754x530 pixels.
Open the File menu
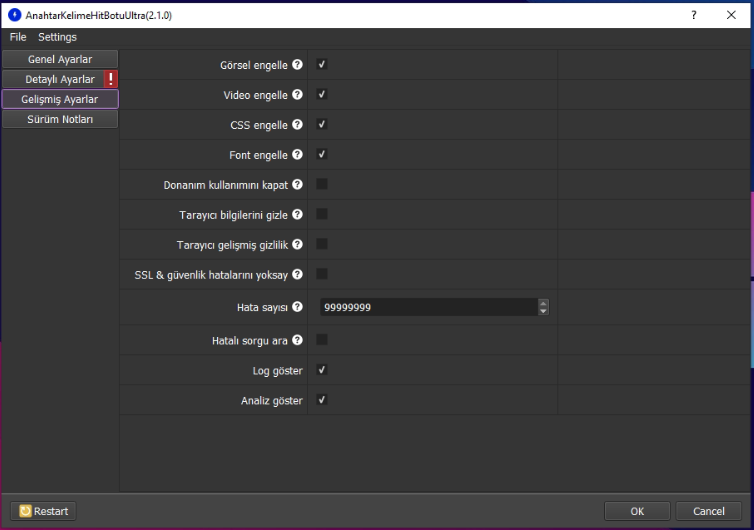point(18,37)
